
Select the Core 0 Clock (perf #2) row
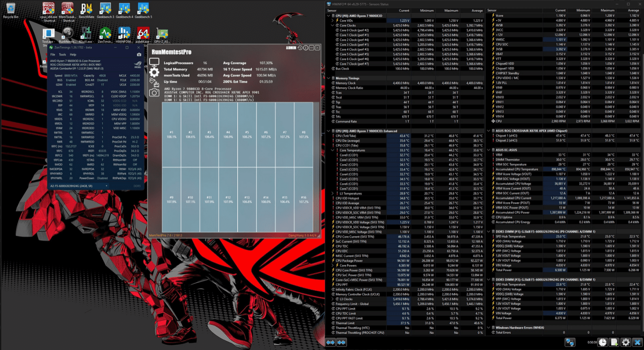pyautogui.click(x=405, y=30)
